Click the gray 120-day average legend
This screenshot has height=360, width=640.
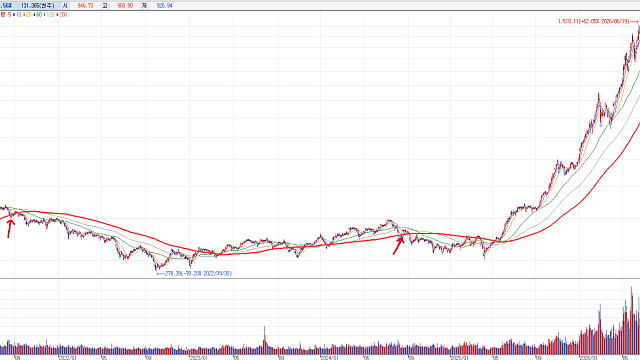[50, 15]
